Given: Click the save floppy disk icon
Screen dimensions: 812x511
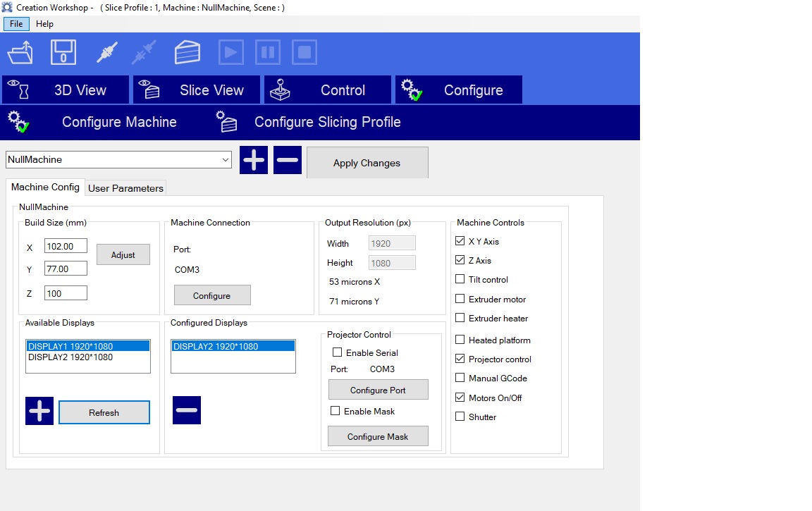Looking at the screenshot, I should (63, 53).
